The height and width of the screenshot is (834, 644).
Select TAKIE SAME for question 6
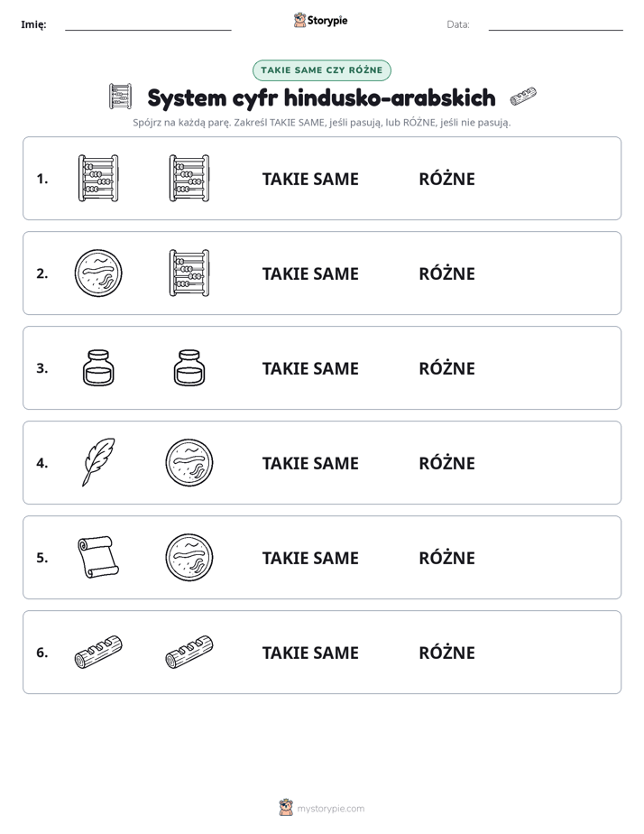[310, 653]
